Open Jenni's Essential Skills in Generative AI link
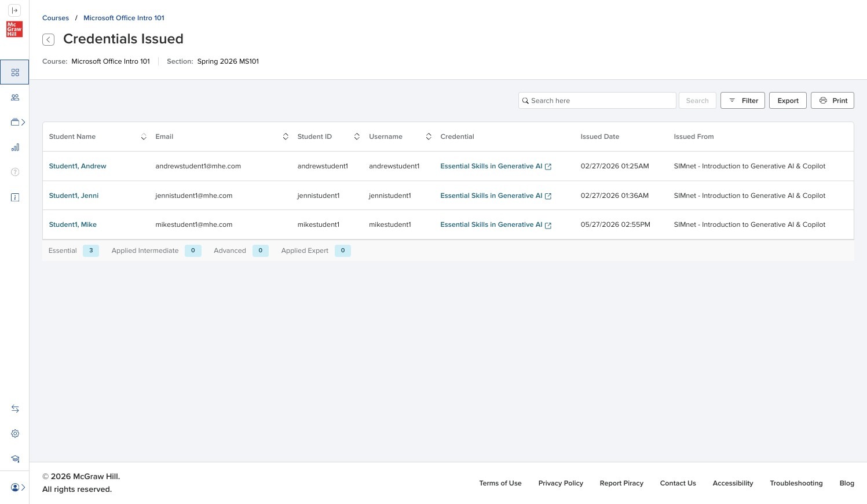The image size is (867, 504). [x=491, y=196]
